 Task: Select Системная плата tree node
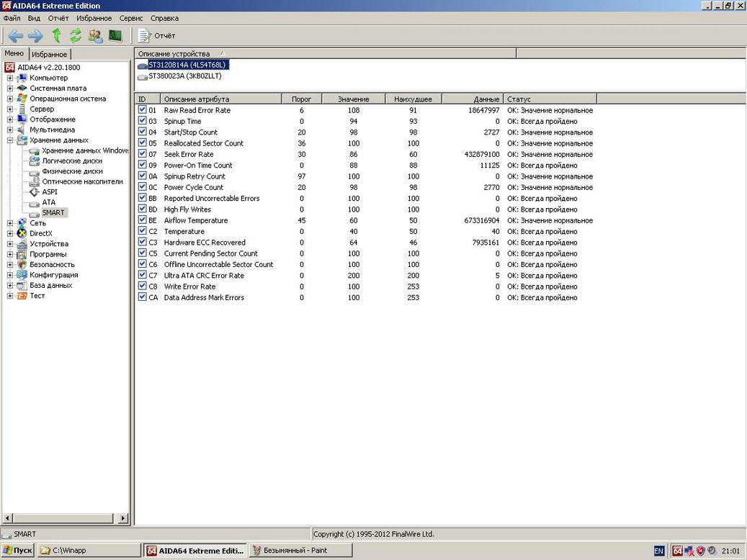(58, 88)
